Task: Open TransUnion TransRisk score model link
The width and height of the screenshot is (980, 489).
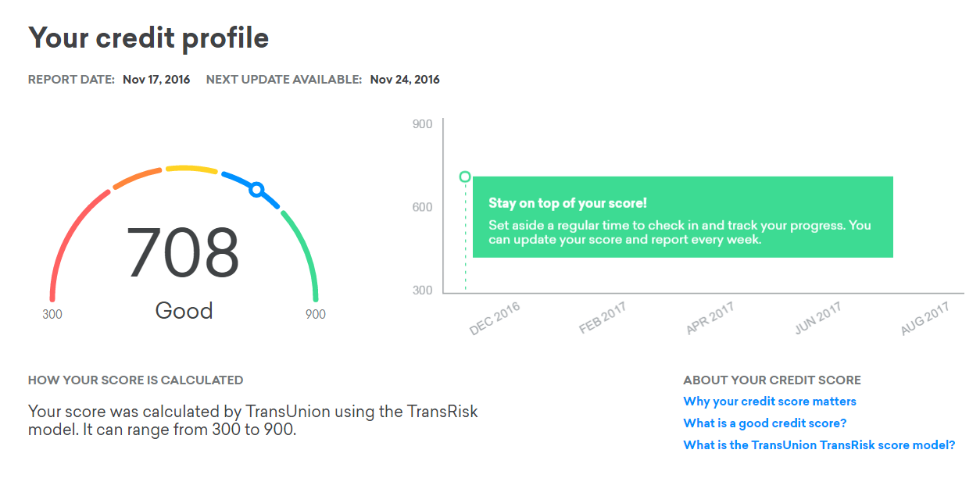Action: [819, 445]
